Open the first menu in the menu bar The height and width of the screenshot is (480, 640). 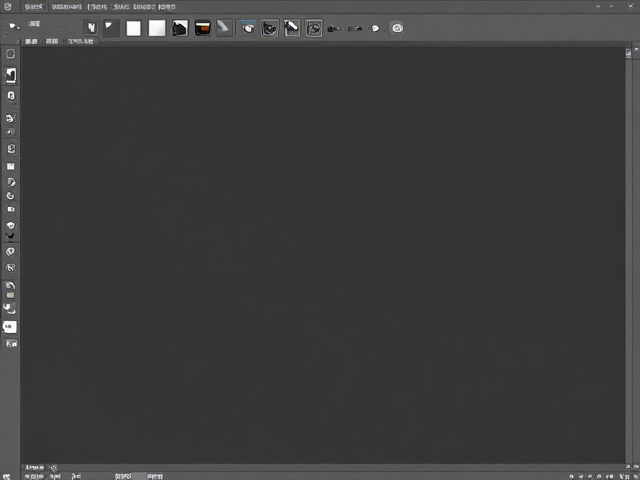click(x=33, y=7)
